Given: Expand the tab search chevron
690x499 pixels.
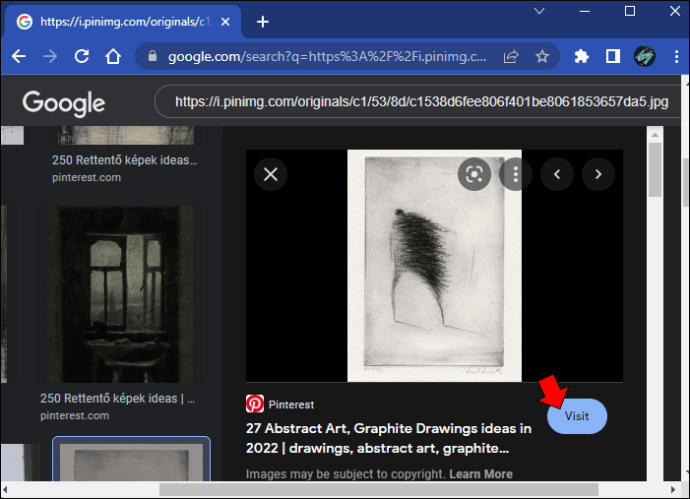Looking at the screenshot, I should (x=540, y=11).
